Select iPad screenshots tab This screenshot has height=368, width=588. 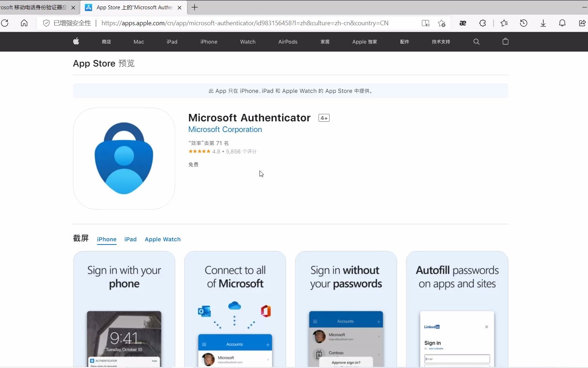(x=130, y=239)
